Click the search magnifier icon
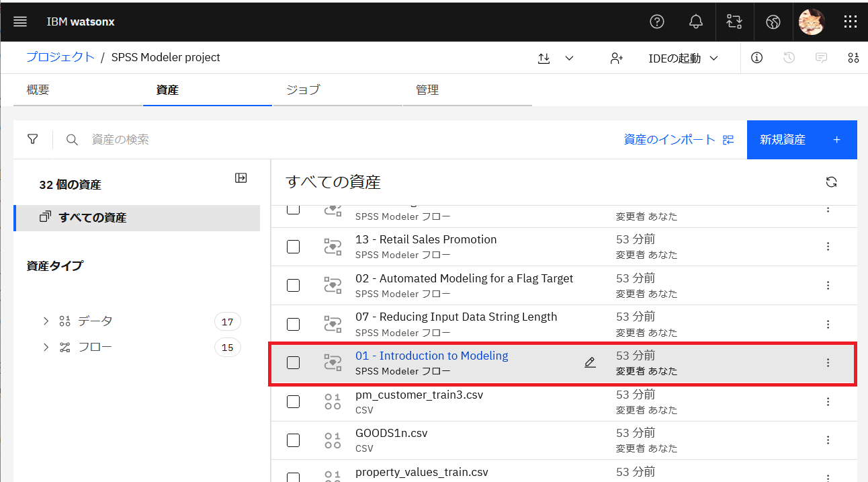 72,140
